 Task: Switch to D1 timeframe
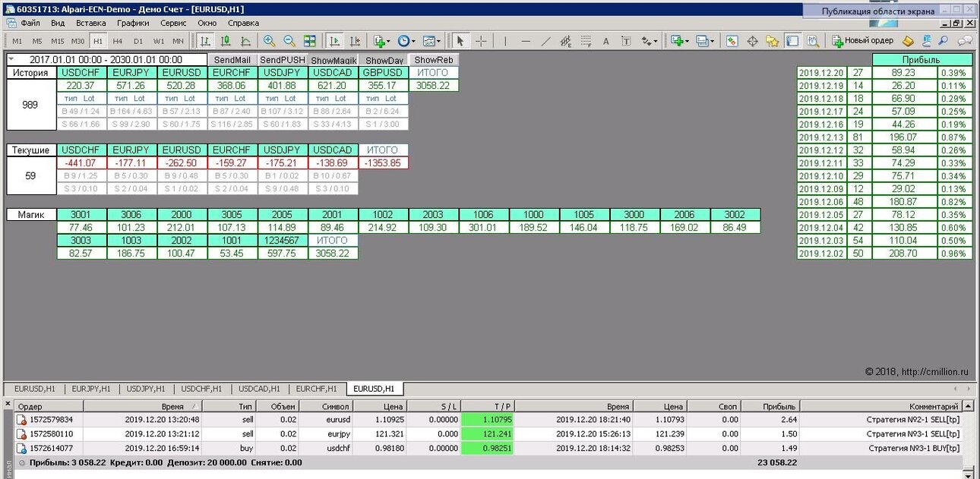coord(138,41)
